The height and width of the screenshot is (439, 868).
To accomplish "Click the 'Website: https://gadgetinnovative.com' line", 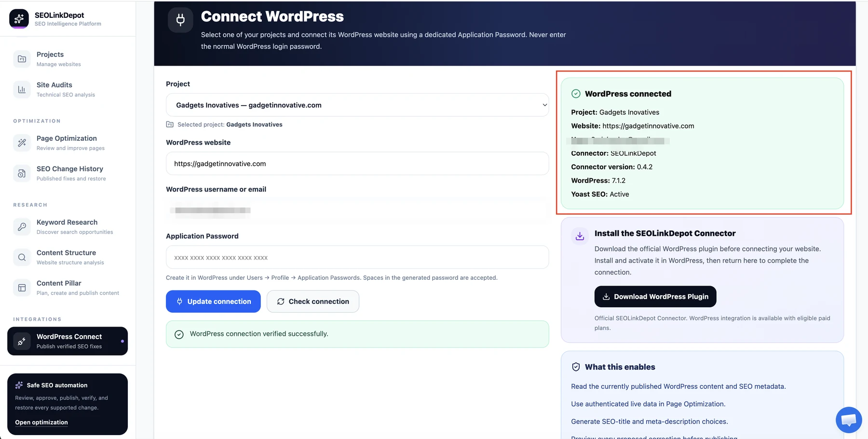I will tap(633, 126).
